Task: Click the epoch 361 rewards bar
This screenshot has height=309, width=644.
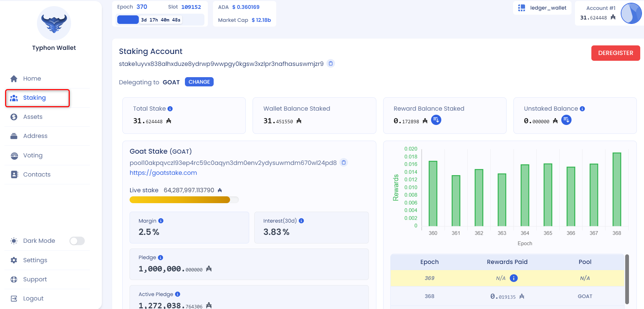Action: pos(456,201)
